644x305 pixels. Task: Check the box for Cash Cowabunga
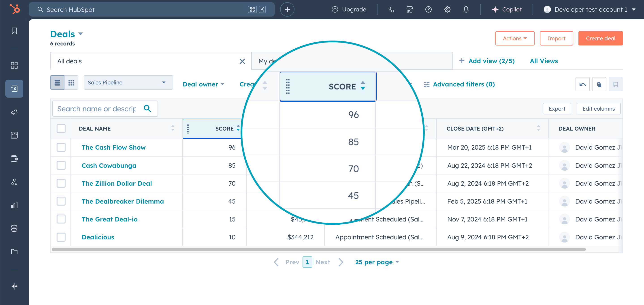[x=61, y=165]
